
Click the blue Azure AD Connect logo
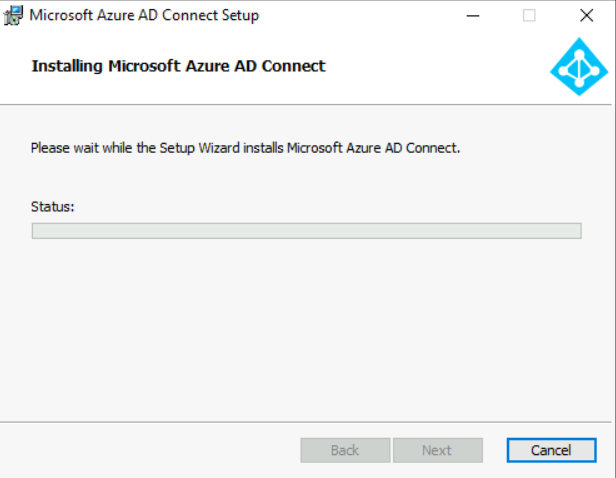(579, 66)
